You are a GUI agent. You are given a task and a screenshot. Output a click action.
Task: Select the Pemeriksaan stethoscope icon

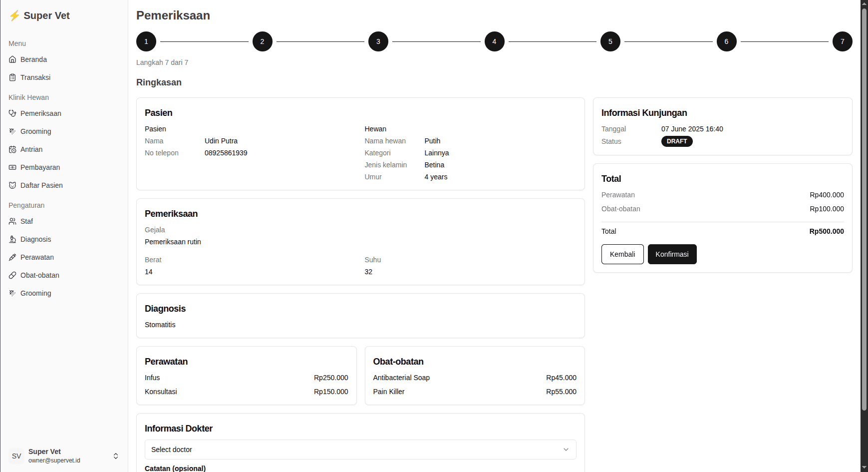click(12, 113)
